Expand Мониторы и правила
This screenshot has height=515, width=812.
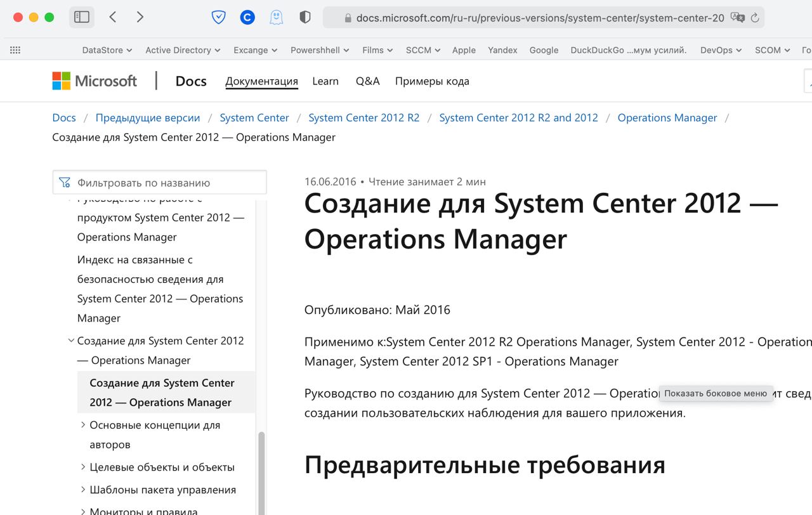(x=83, y=511)
